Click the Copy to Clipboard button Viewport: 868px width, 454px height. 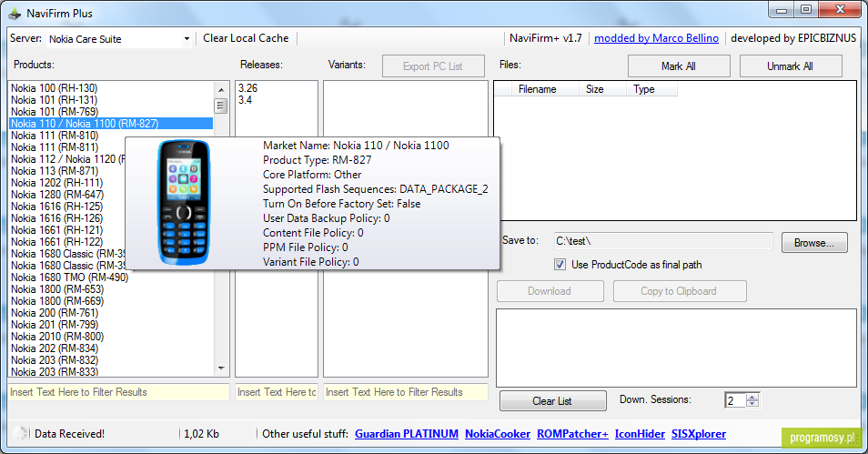(680, 291)
